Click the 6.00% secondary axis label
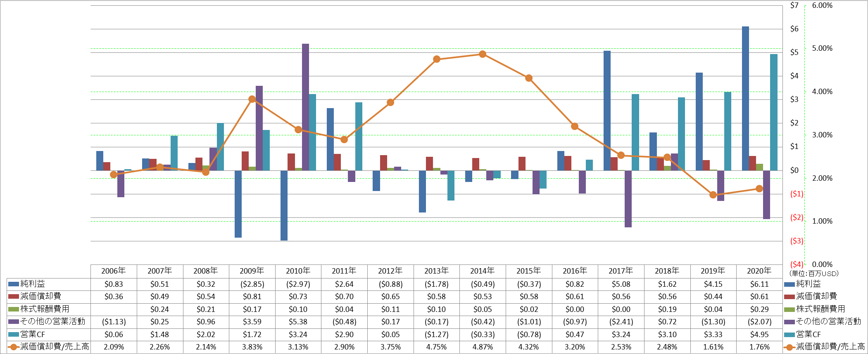The image size is (868, 354). pyautogui.click(x=822, y=5)
